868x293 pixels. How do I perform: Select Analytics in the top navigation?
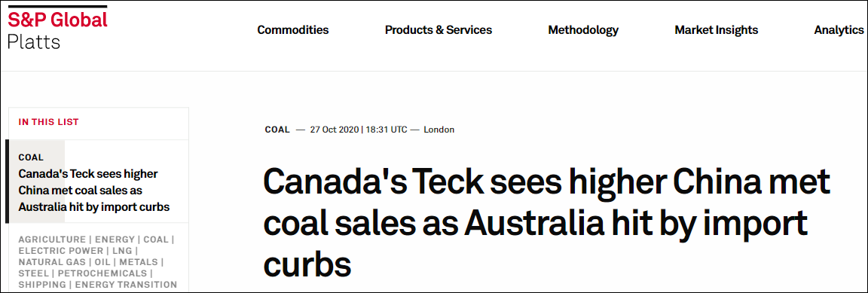839,30
